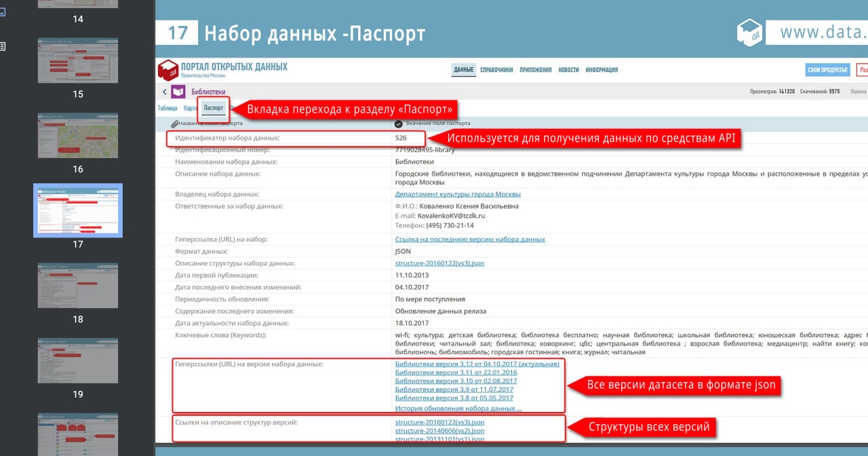The height and width of the screenshot is (456, 868).
Task: Open История обновления набора данных link
Action: 458,409
